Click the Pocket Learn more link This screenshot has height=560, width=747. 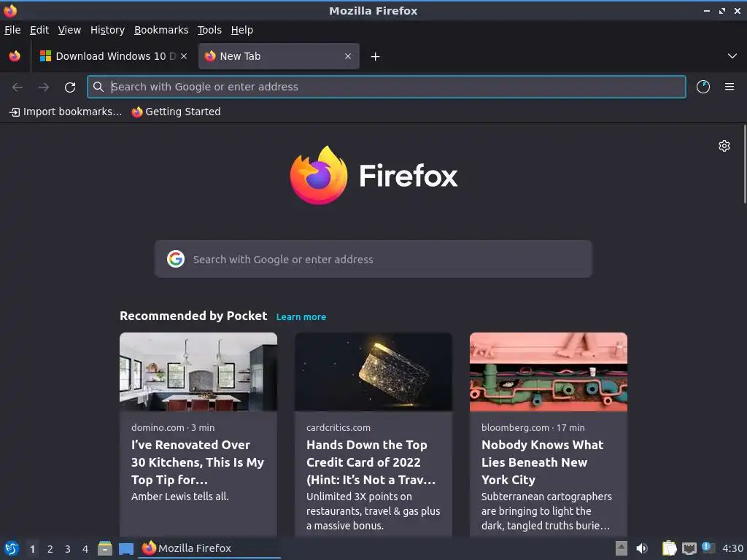click(301, 317)
